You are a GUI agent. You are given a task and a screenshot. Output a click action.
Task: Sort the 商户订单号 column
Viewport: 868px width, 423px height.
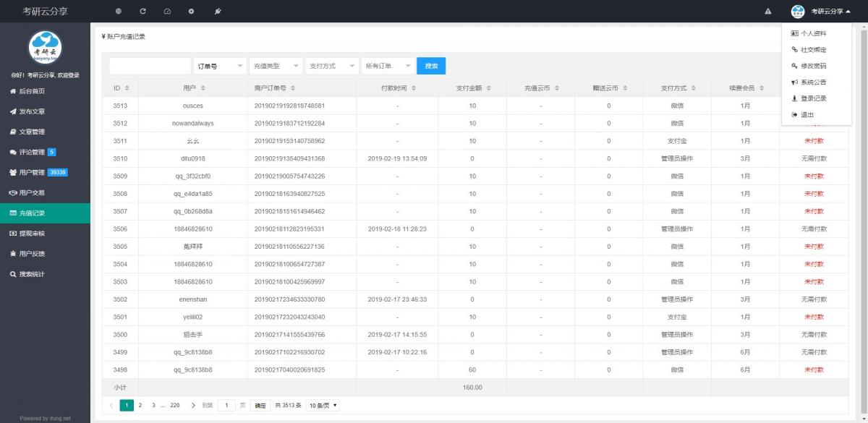[292, 88]
